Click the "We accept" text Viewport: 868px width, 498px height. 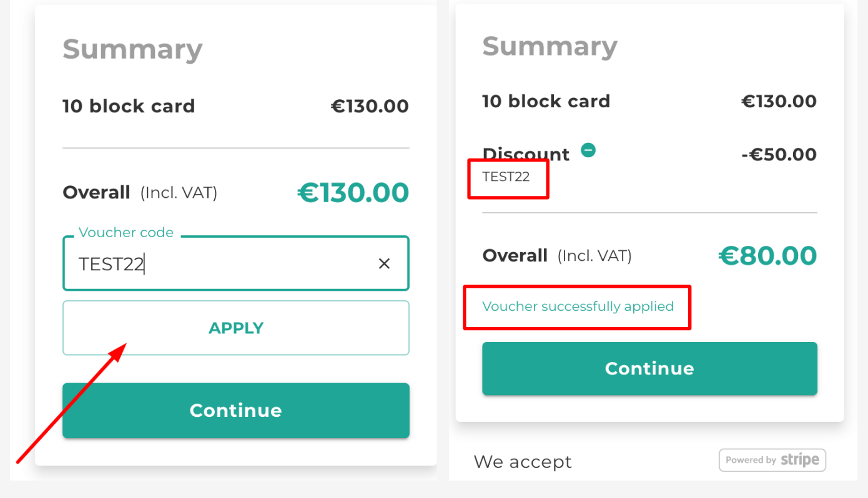523,462
